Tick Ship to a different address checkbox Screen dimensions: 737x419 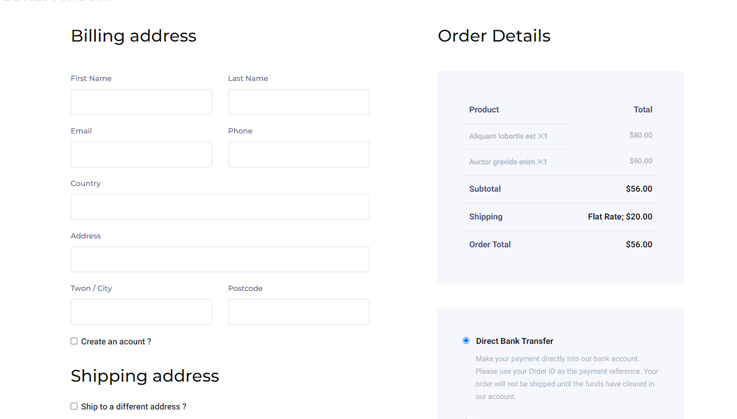pyautogui.click(x=74, y=406)
